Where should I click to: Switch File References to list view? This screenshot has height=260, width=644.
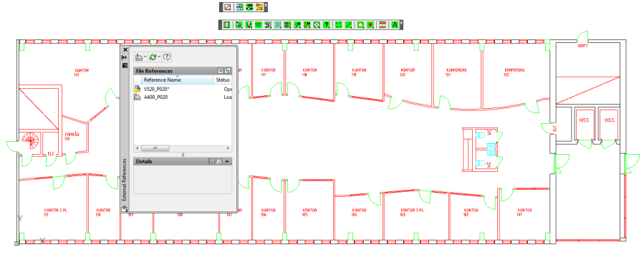(x=220, y=71)
